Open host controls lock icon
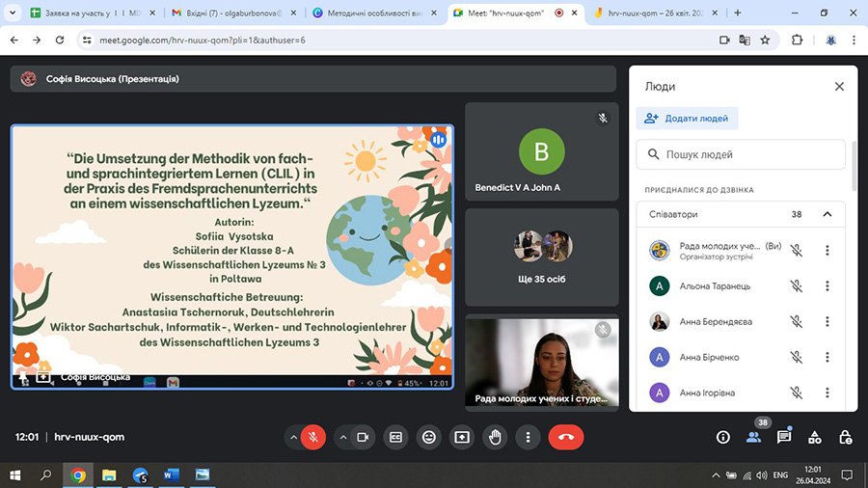 click(845, 437)
